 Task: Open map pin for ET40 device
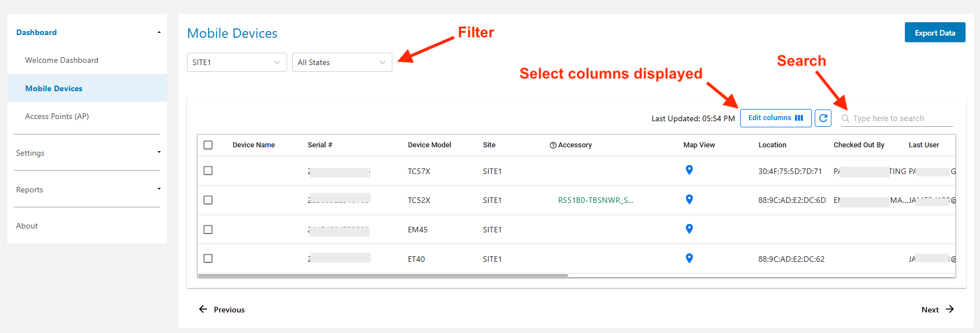(x=689, y=259)
